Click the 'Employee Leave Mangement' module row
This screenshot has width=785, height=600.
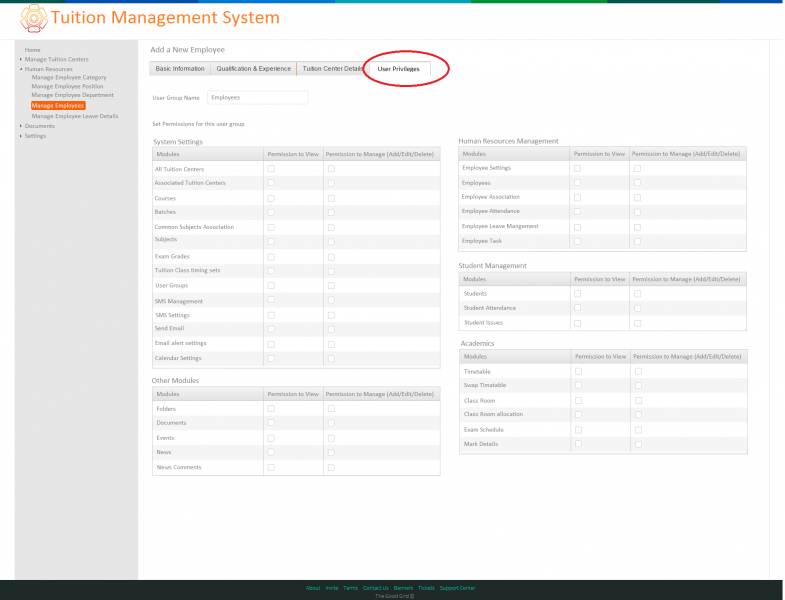602,227
